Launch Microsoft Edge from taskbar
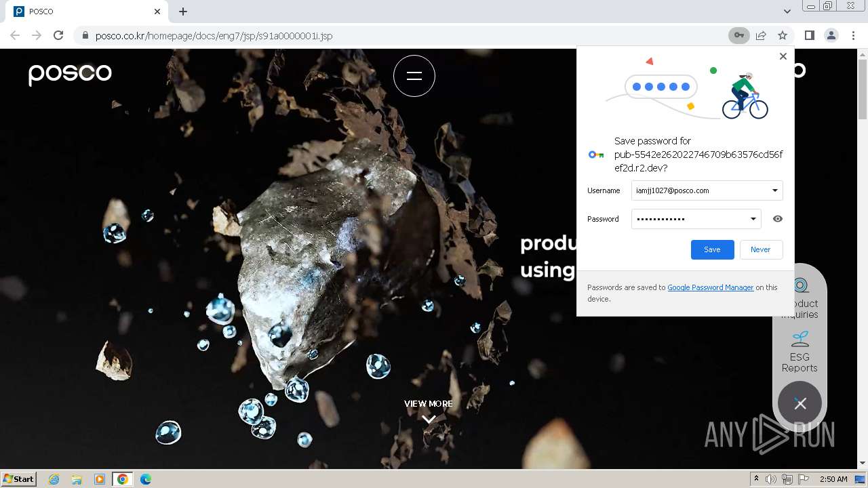Viewport: 868px width, 488px height. coord(146,479)
